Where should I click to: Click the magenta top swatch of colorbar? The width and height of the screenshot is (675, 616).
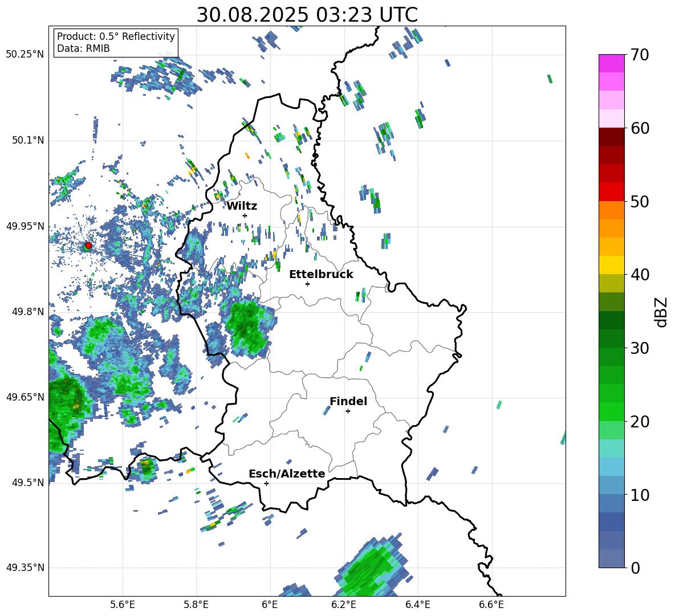(611, 63)
